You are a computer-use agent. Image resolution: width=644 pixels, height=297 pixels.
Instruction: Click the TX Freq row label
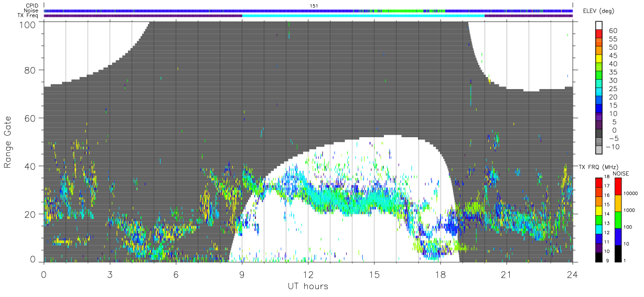point(28,15)
